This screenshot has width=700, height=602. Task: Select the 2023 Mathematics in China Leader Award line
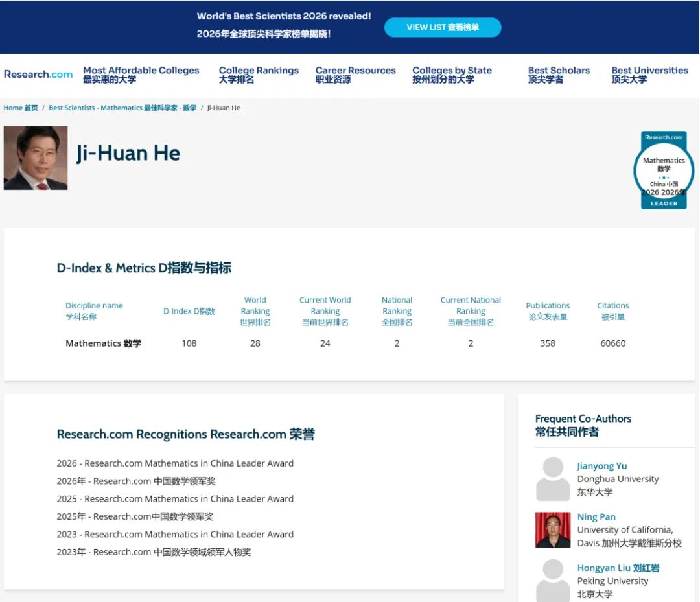pyautogui.click(x=175, y=534)
